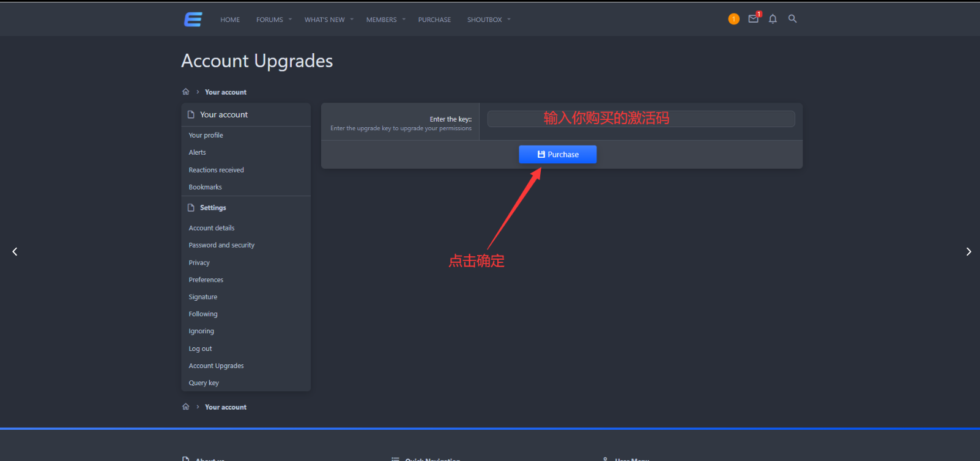
Task: Open the Query key sidebar link
Action: click(204, 383)
